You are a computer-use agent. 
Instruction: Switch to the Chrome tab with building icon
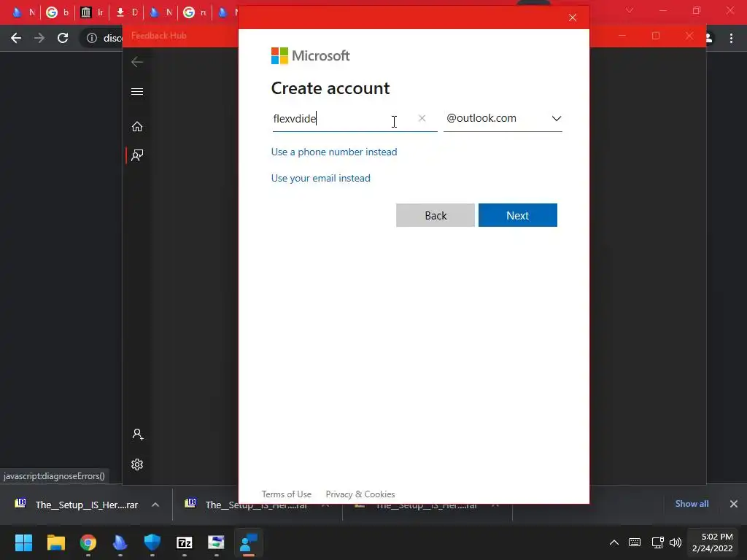pyautogui.click(x=92, y=12)
